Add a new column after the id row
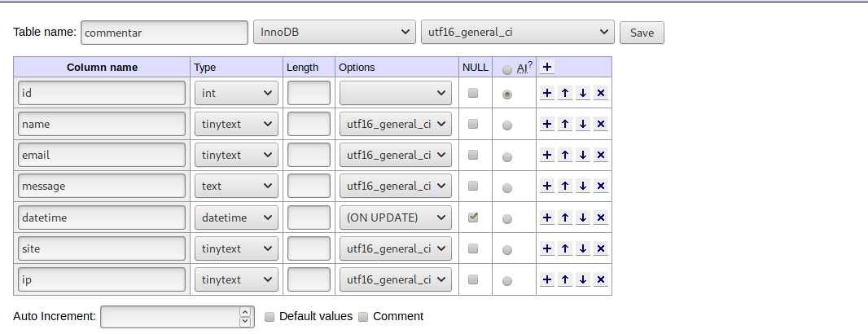This screenshot has width=868, height=334. point(547,93)
